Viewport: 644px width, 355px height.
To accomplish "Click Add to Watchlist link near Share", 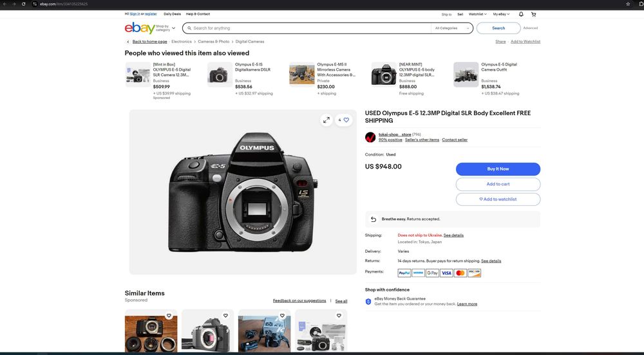I will [526, 42].
